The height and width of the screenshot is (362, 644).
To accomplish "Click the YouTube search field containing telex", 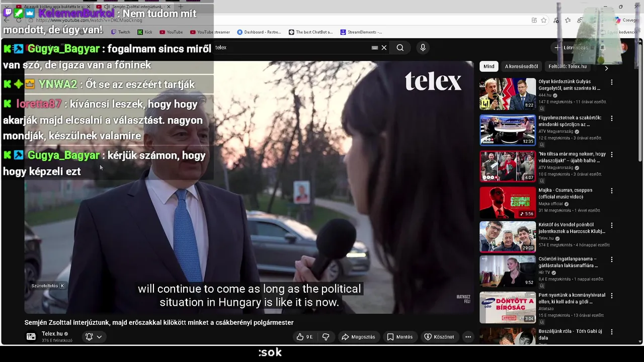I will [292, 48].
